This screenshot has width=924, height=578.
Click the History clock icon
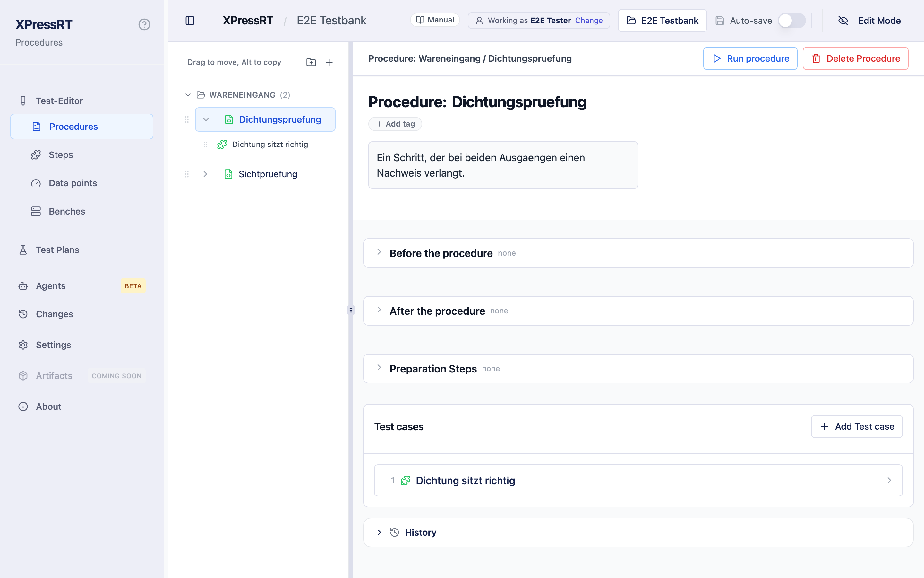coord(394,532)
